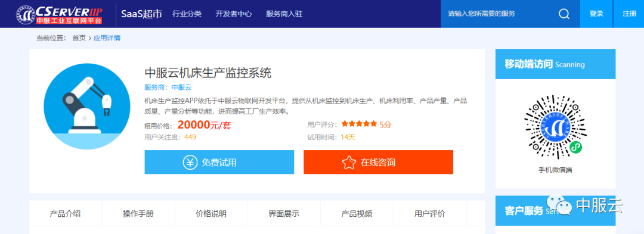Switch to 操作手册 tab
The width and height of the screenshot is (644, 234).
(x=138, y=214)
